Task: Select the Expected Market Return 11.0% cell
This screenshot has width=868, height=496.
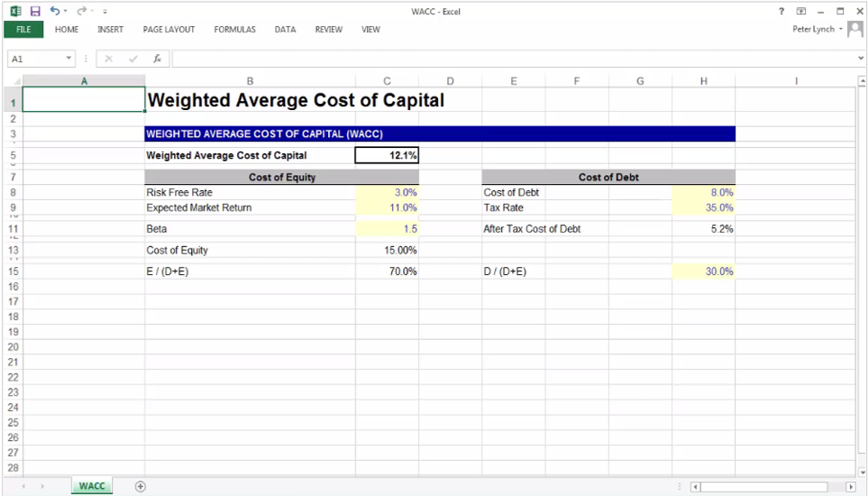Action: click(387, 207)
